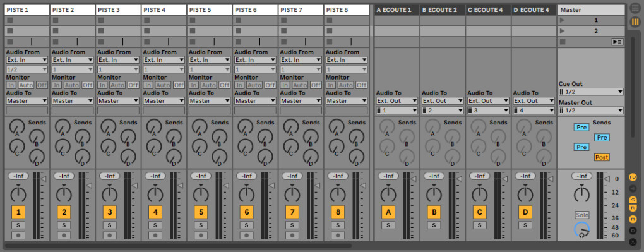Click Send D knob on Piste 8
Image resolution: width=644 pixels, height=252 pixels.
coord(356,157)
